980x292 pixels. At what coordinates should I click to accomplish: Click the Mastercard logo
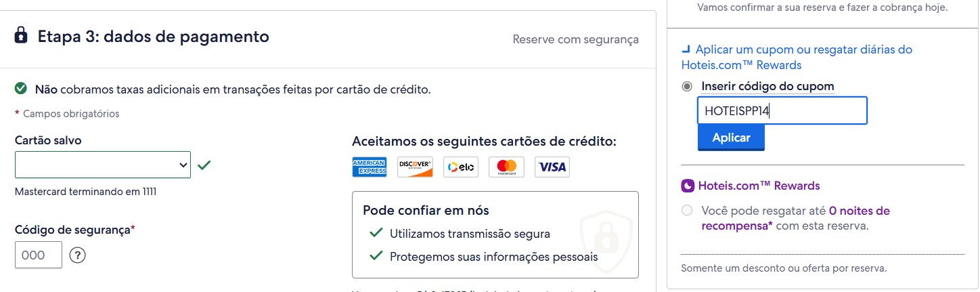(x=506, y=167)
